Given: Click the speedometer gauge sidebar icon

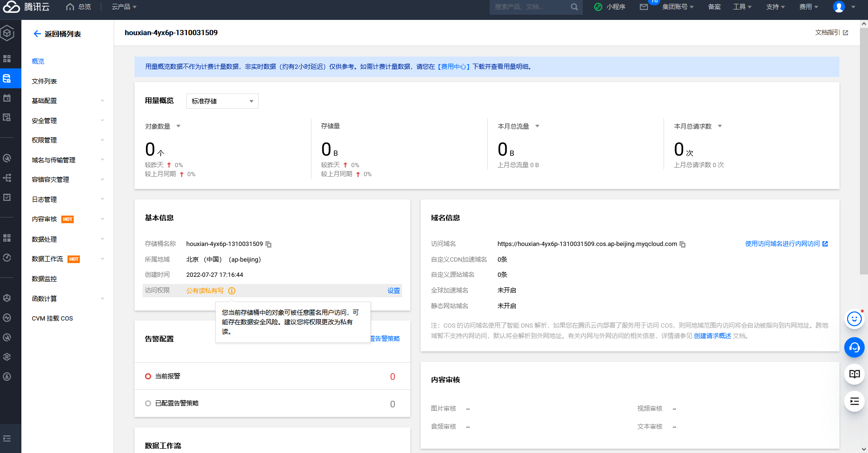Looking at the screenshot, I should tap(7, 257).
